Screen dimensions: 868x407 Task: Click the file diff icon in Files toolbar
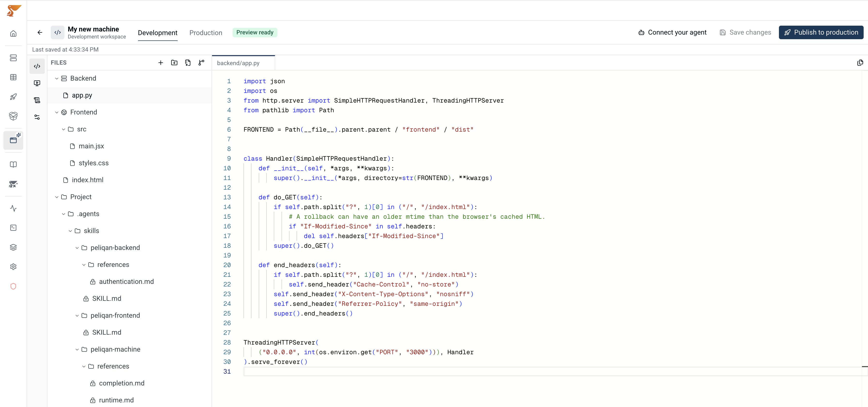pos(188,63)
